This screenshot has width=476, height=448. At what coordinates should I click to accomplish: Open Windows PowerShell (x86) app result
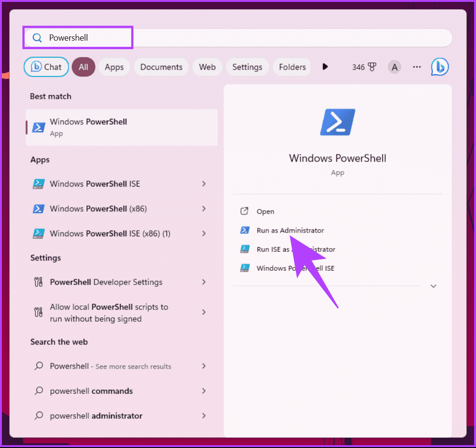[122, 209]
